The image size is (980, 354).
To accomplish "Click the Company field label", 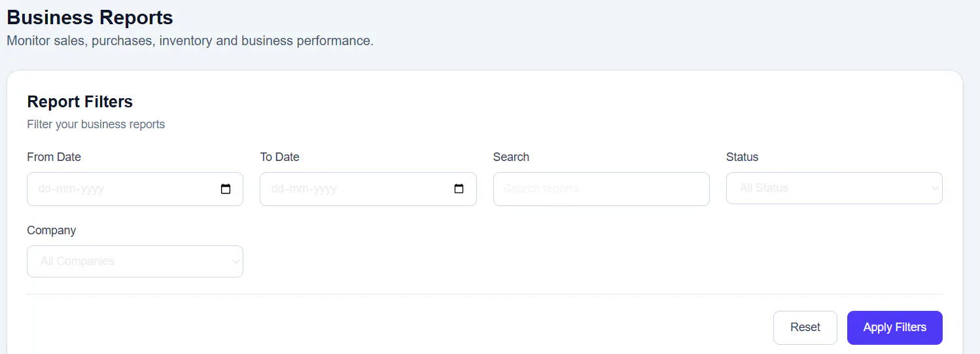I will coord(52,230).
